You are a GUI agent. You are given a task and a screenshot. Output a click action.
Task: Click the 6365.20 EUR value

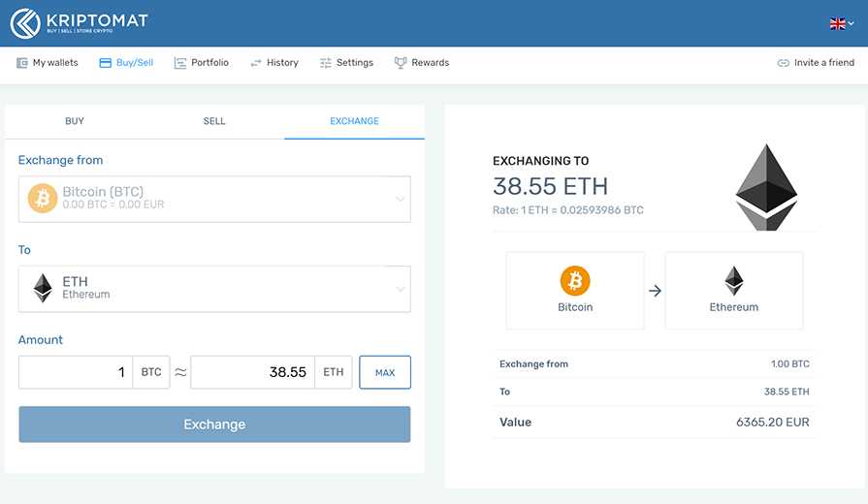pyautogui.click(x=773, y=423)
